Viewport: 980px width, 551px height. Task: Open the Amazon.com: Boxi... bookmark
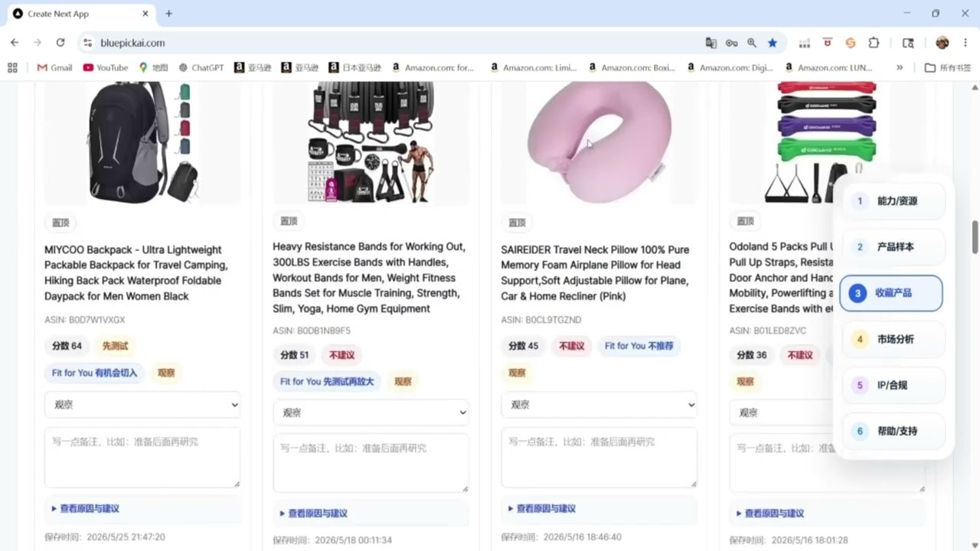point(632,67)
